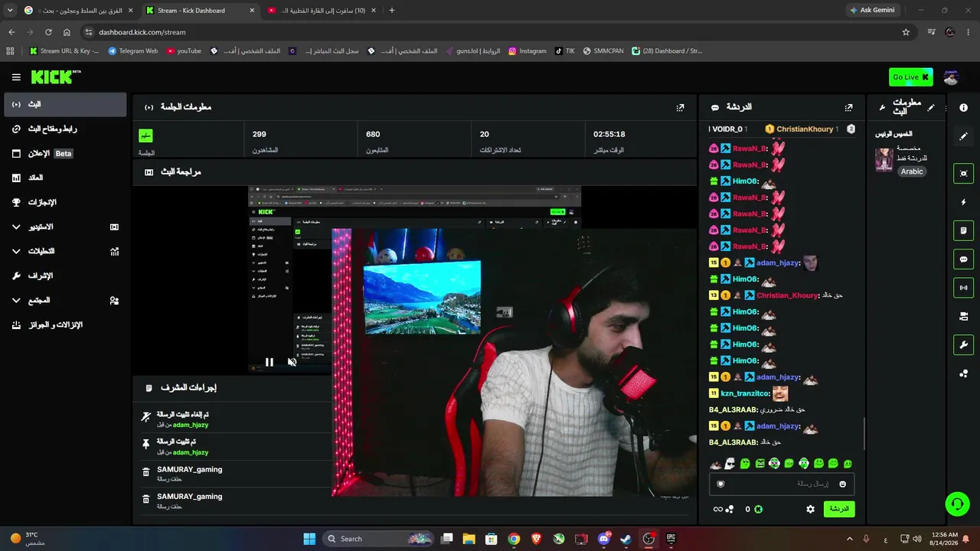Open الإنجازات achievements in the sidebar
980x551 pixels.
click(x=65, y=202)
